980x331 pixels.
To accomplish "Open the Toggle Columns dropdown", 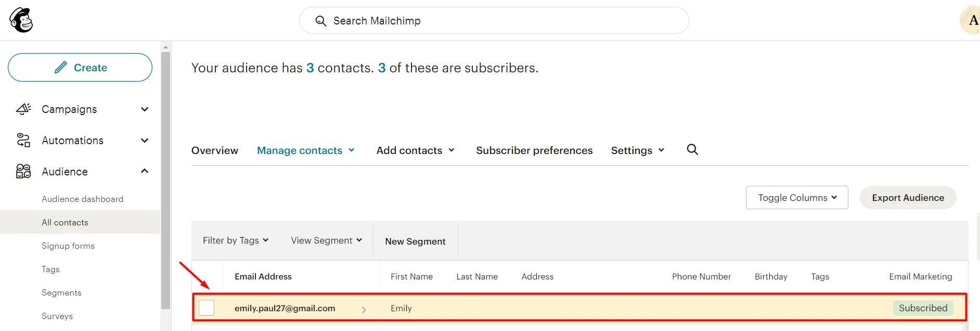I will (797, 198).
